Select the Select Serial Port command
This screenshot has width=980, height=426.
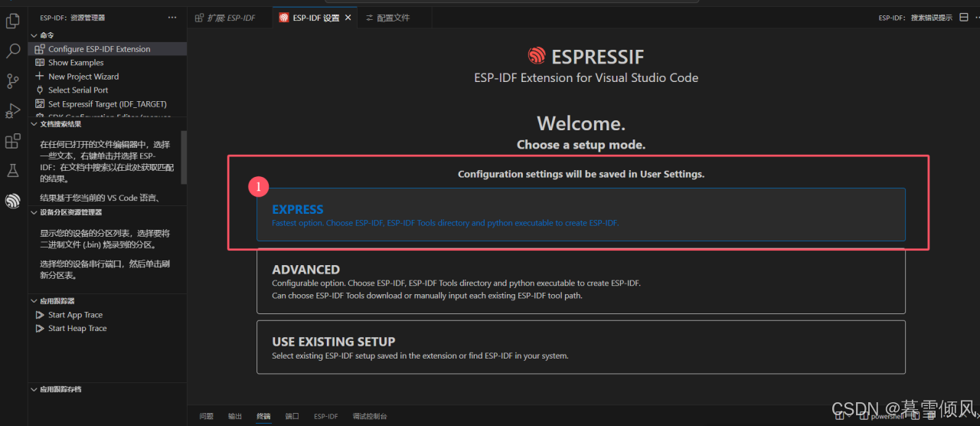[x=107, y=90]
